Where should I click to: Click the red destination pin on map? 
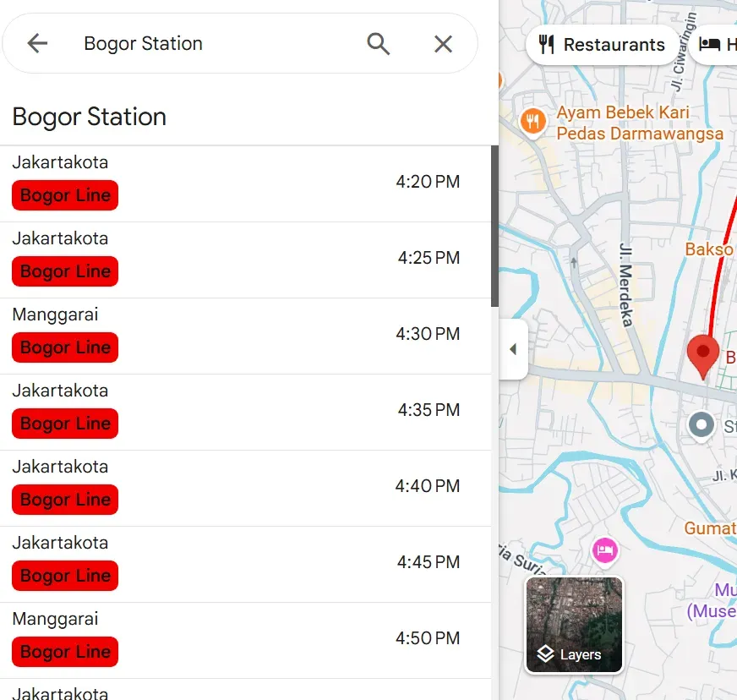(x=702, y=356)
